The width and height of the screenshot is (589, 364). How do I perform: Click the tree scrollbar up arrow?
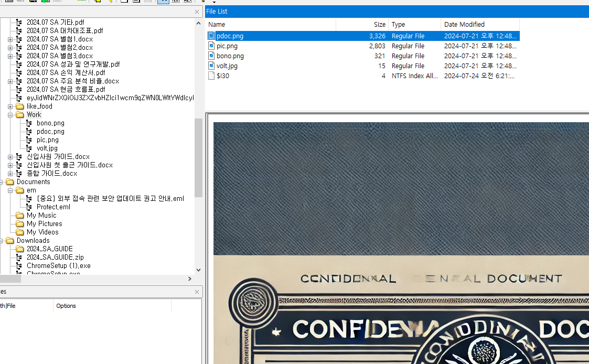tap(198, 23)
